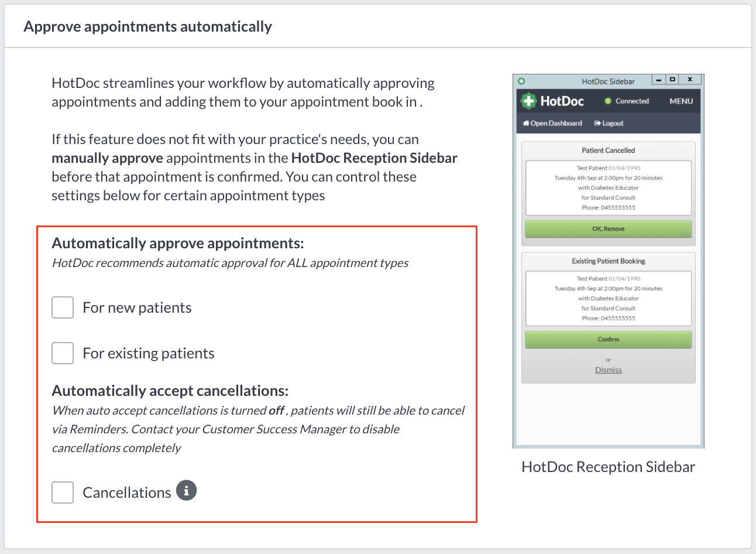
Task: Select the Existing Patient Booking heading
Action: tap(609, 261)
